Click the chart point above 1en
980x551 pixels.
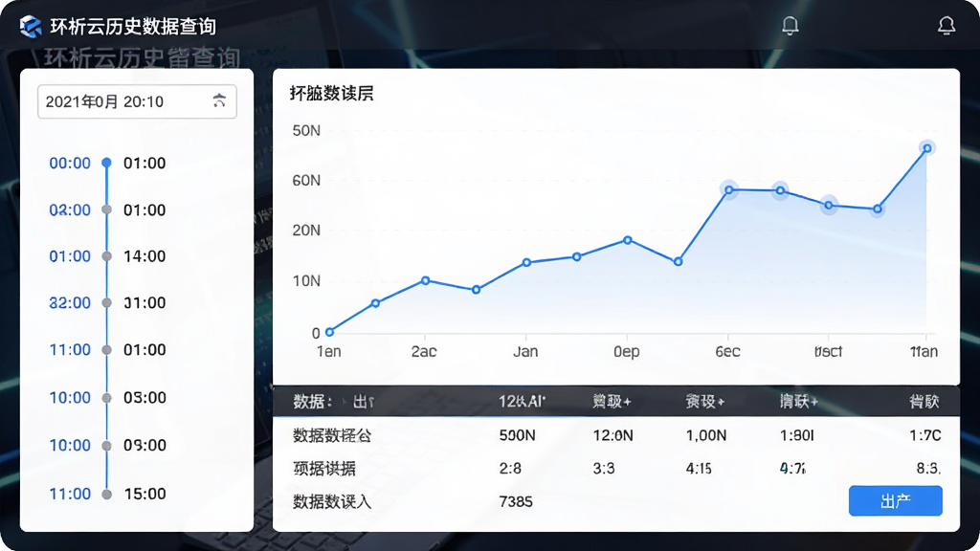(329, 332)
